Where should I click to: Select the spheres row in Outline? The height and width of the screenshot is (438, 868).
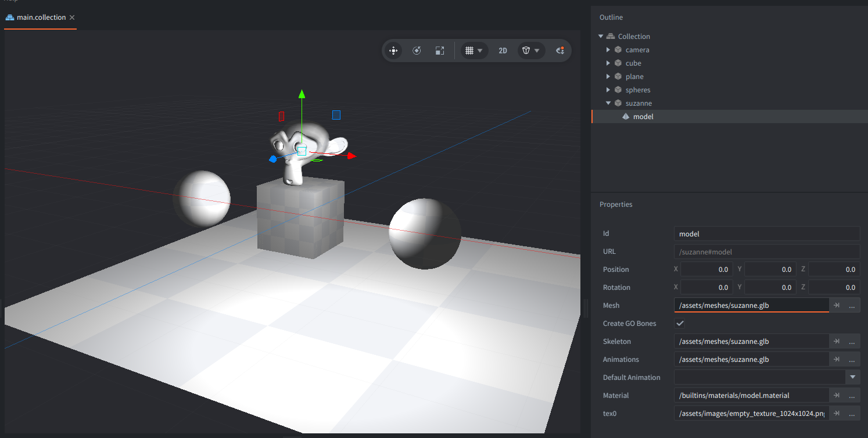coord(729,89)
